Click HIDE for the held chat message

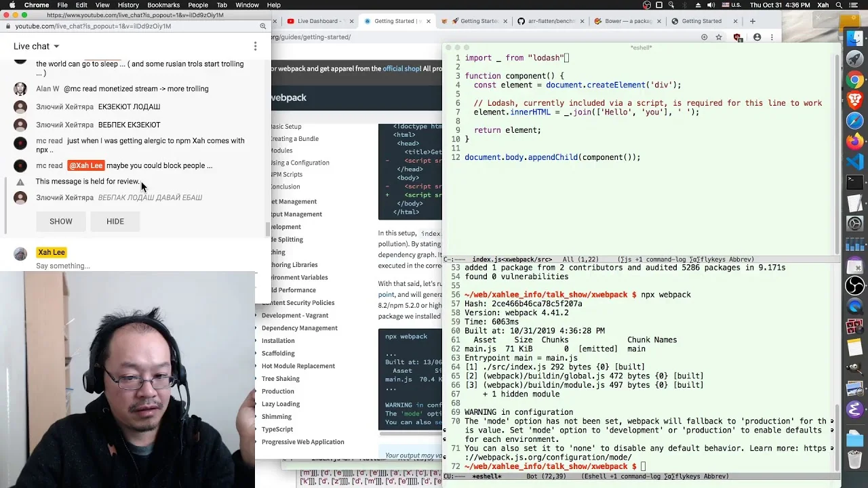click(115, 221)
